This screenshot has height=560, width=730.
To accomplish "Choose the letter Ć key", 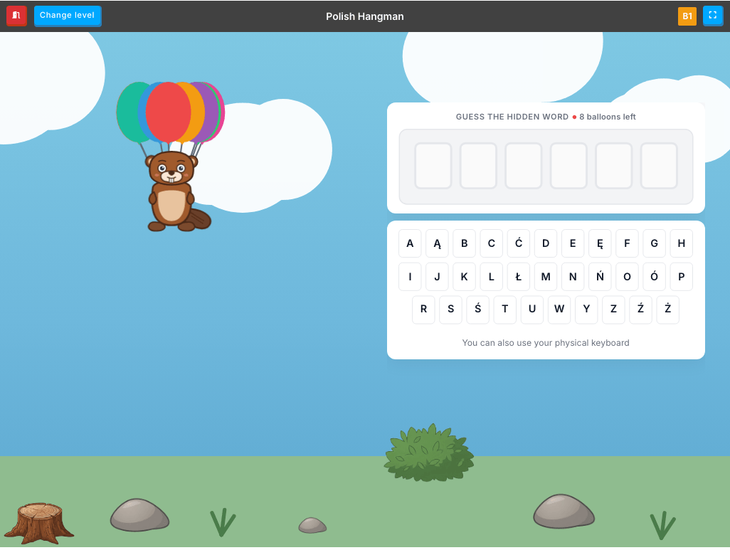I will click(519, 243).
